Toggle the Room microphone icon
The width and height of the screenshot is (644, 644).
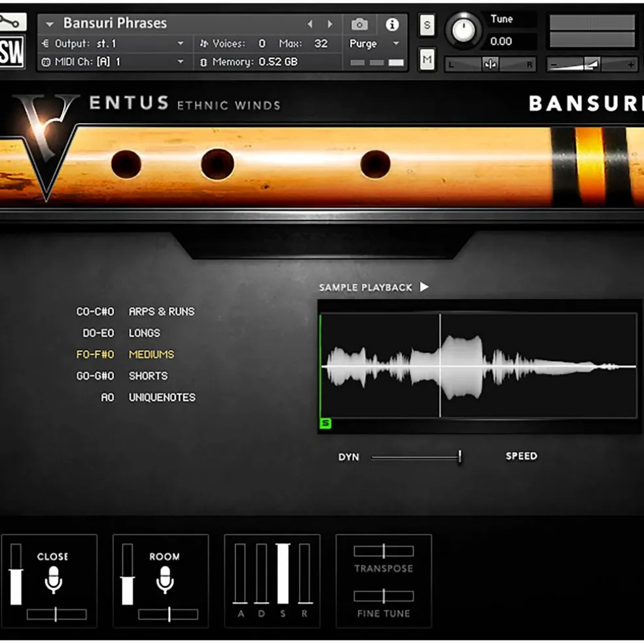pyautogui.click(x=165, y=579)
